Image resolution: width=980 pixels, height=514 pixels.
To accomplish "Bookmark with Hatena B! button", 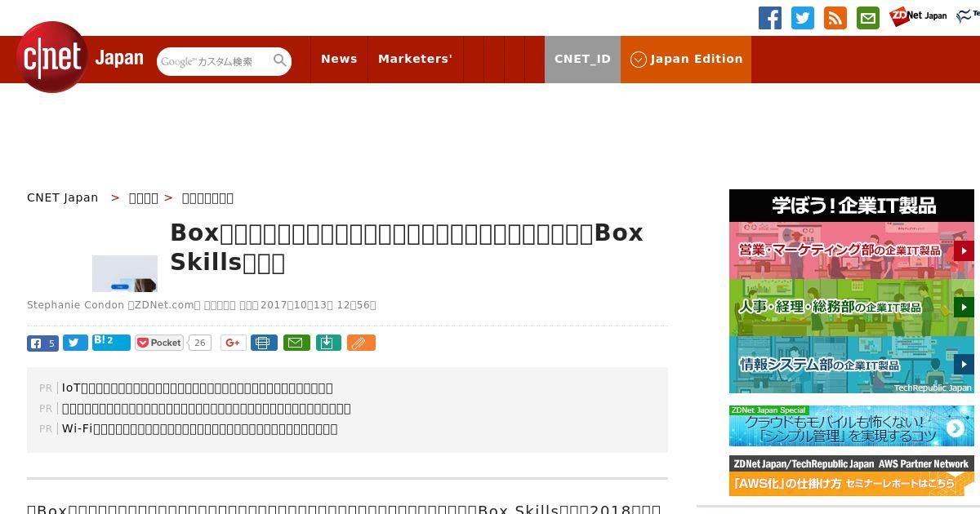I will pyautogui.click(x=111, y=342).
